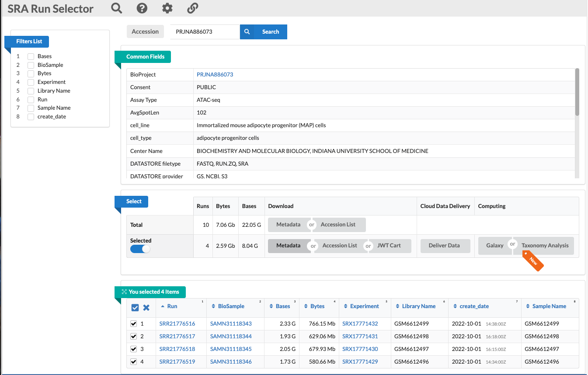The image size is (588, 375).
Task: Open BioSample link SAMN31118346
Action: 231,362
